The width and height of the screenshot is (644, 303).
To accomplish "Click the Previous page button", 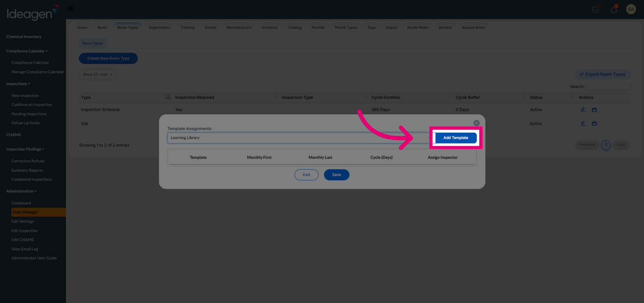I will (x=587, y=145).
